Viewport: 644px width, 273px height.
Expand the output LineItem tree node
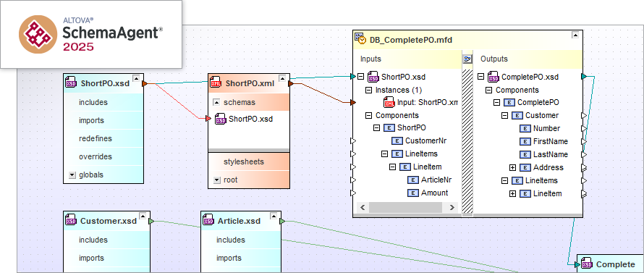pos(512,193)
